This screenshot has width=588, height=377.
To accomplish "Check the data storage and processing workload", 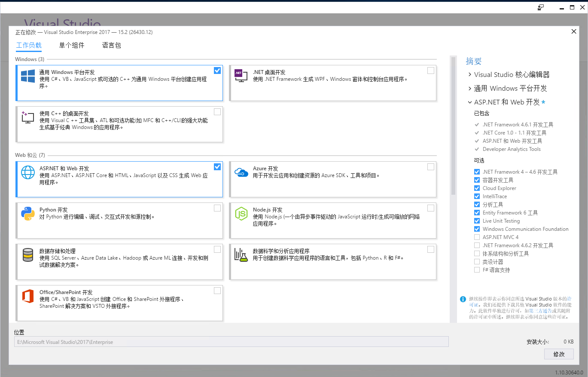I will tap(217, 249).
